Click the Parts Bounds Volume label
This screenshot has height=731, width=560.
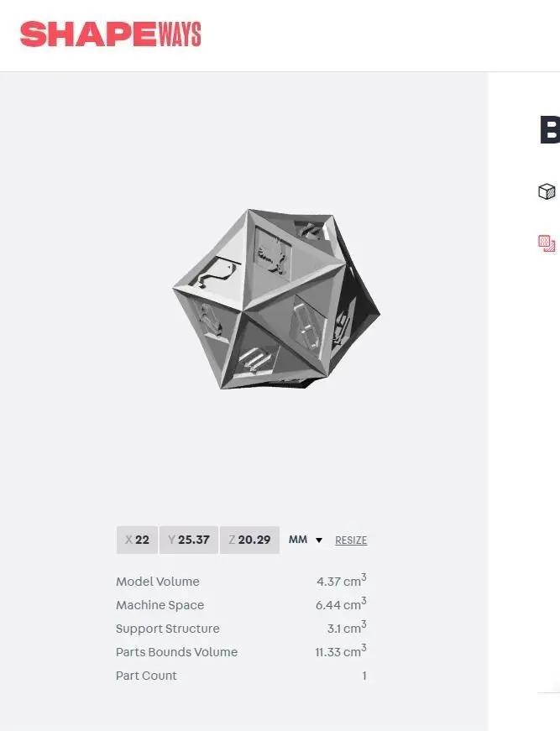[176, 652]
